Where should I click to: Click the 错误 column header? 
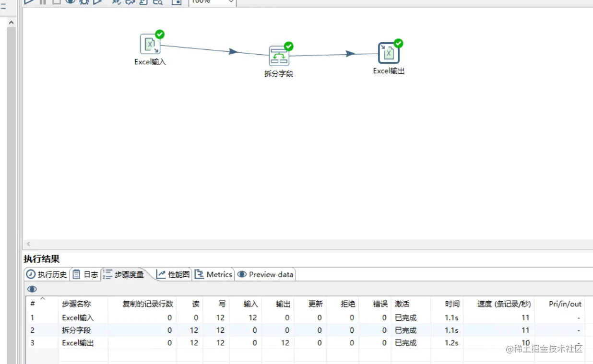point(375,304)
